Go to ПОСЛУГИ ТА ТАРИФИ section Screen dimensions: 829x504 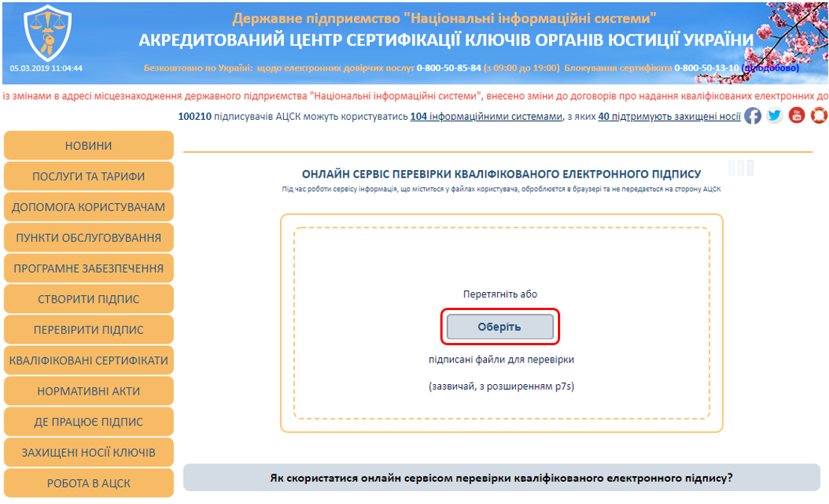point(88,177)
